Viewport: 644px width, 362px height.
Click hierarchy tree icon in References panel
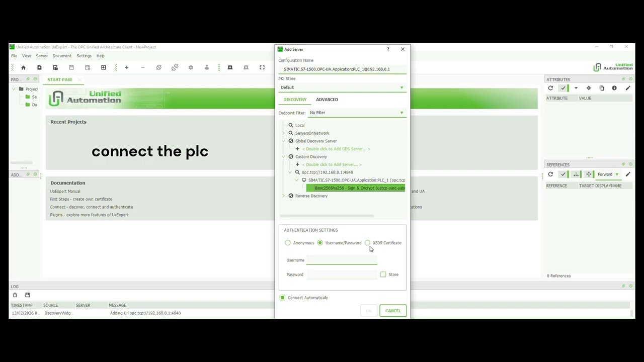[576, 174]
